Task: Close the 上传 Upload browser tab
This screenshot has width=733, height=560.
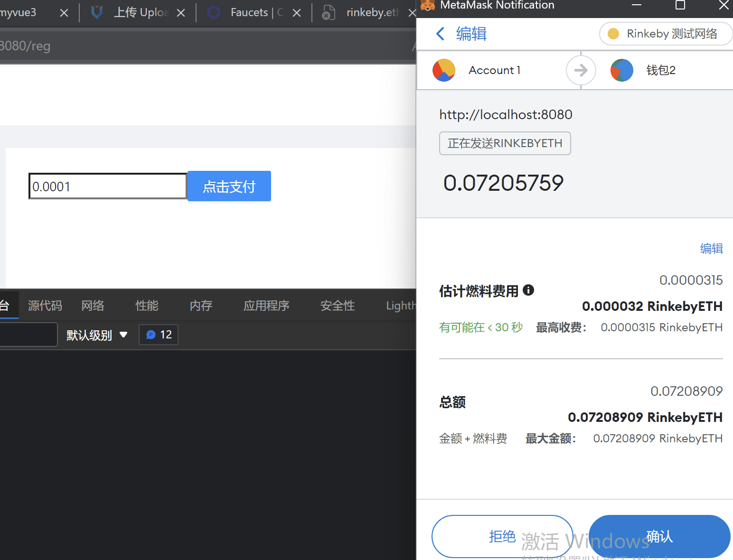Action: (181, 13)
